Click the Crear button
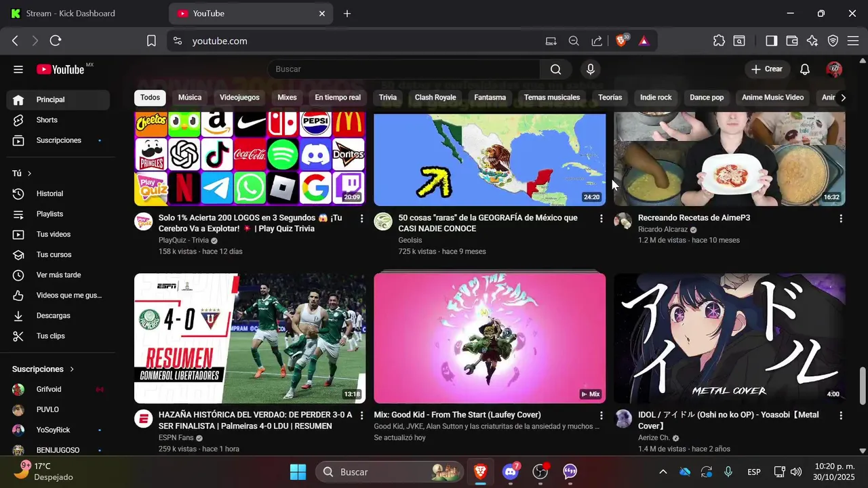This screenshot has height=488, width=868. point(767,69)
